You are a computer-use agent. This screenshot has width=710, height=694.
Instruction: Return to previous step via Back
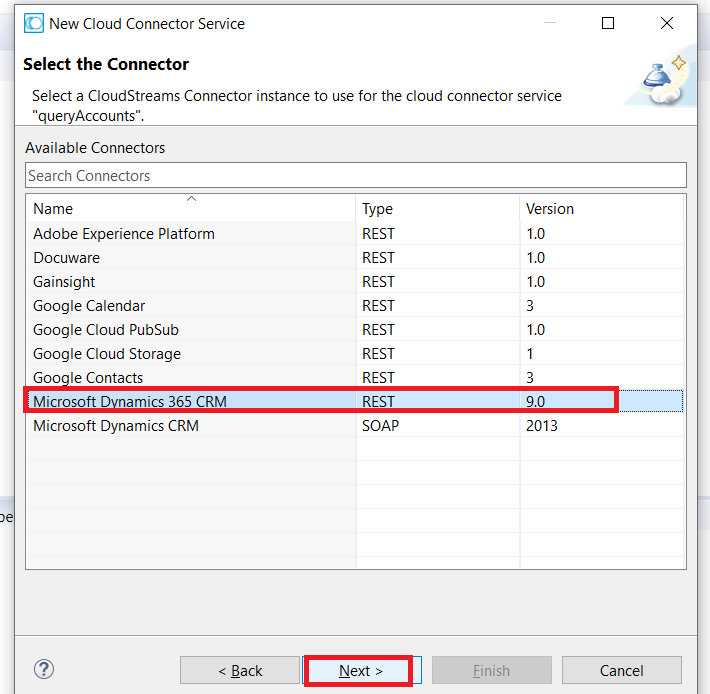[x=240, y=670]
